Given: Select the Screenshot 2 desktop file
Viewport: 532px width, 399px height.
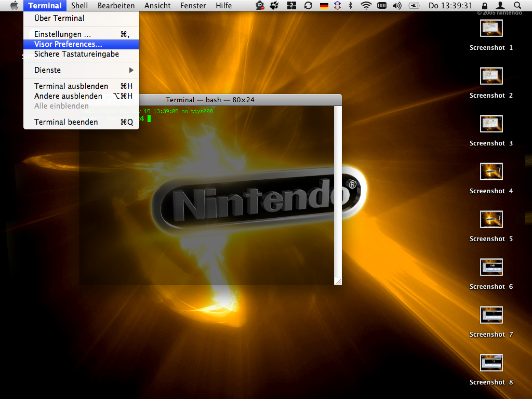Looking at the screenshot, I should coord(491,83).
